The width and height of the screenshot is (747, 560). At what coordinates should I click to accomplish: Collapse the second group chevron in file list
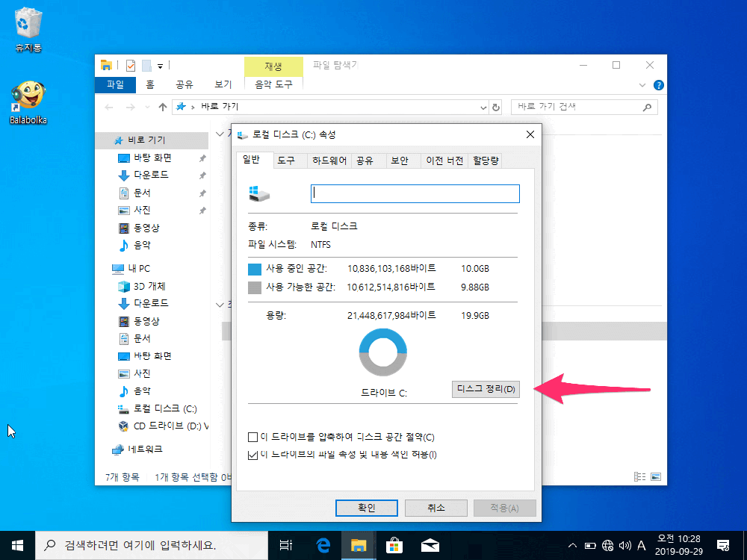(220, 305)
